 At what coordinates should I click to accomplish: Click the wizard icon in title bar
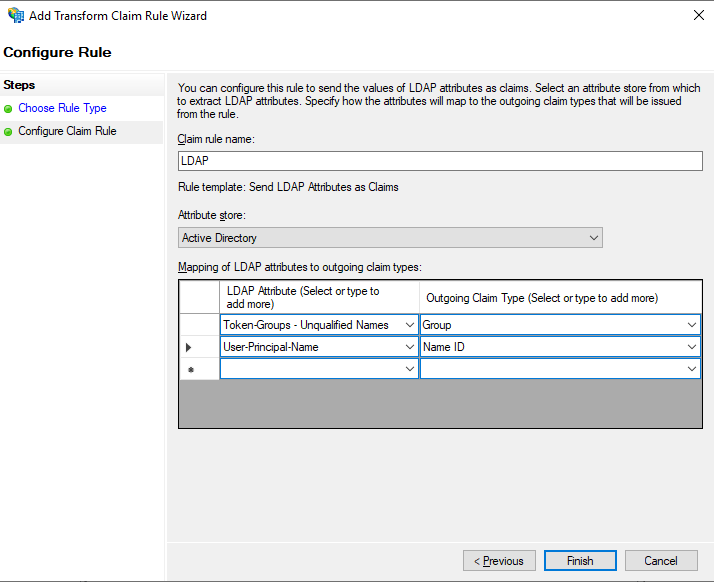point(14,16)
